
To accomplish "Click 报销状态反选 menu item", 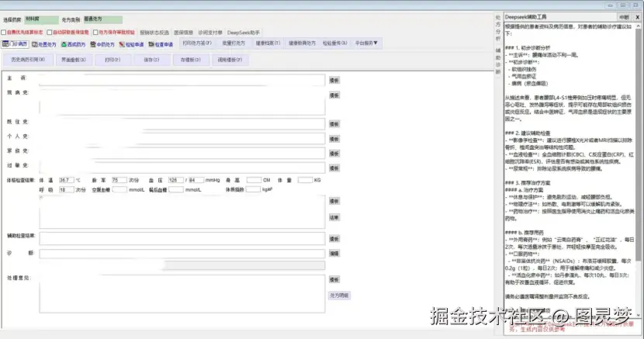I will [154, 33].
